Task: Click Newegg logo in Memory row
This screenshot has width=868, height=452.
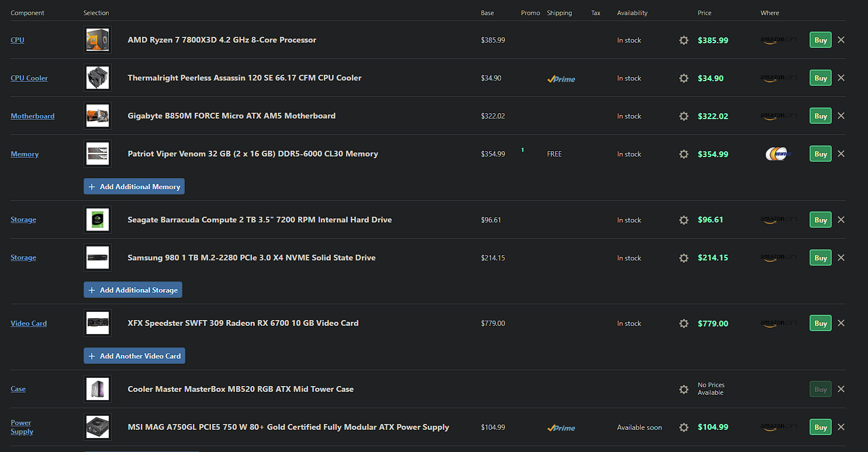Action: [779, 154]
